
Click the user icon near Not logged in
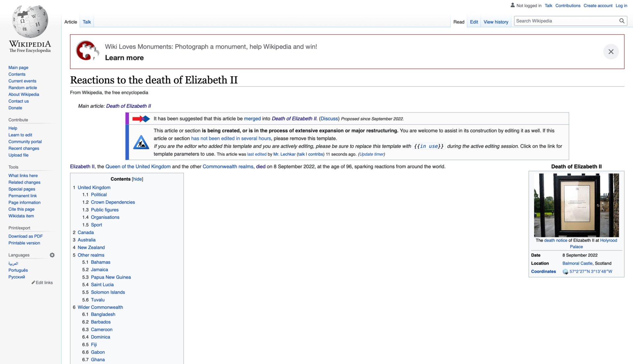(x=512, y=5)
